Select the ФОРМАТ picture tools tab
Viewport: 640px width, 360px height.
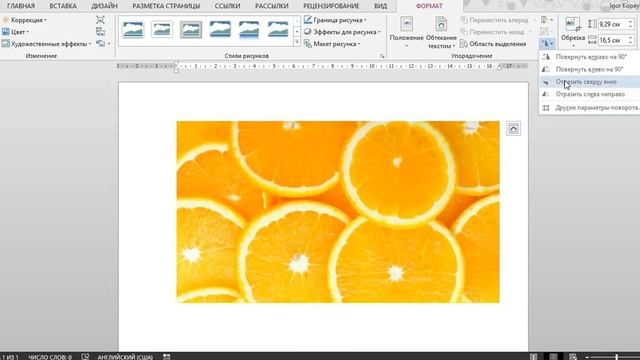tap(429, 6)
